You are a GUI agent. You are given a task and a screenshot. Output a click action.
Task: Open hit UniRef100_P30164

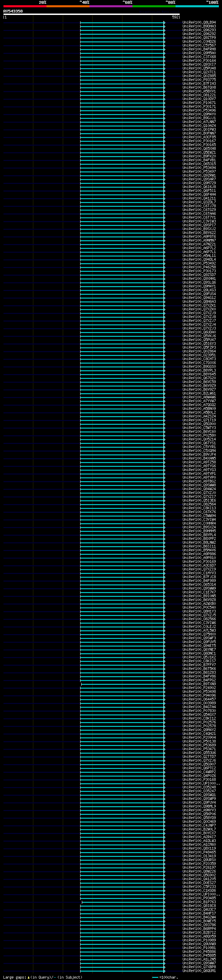199,60
